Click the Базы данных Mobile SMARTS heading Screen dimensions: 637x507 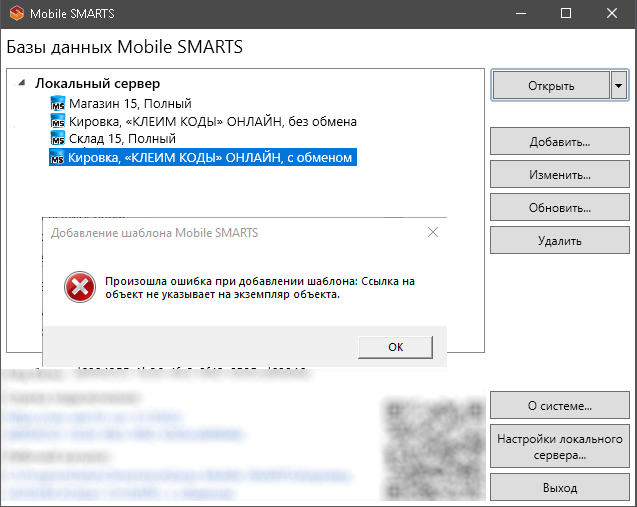[x=125, y=47]
